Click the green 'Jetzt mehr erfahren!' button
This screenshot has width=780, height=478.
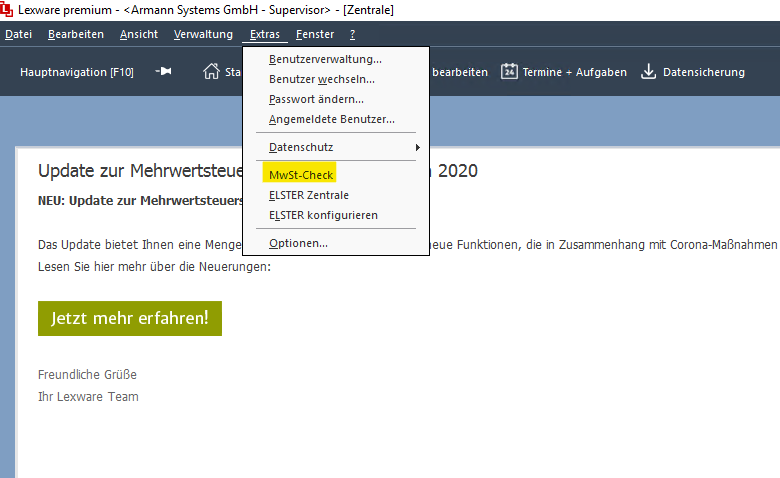coord(130,318)
